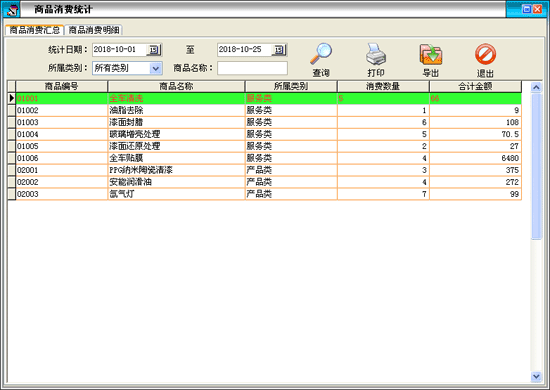Click the row selector for 01003
550x390 pixels.
[x=12, y=122]
